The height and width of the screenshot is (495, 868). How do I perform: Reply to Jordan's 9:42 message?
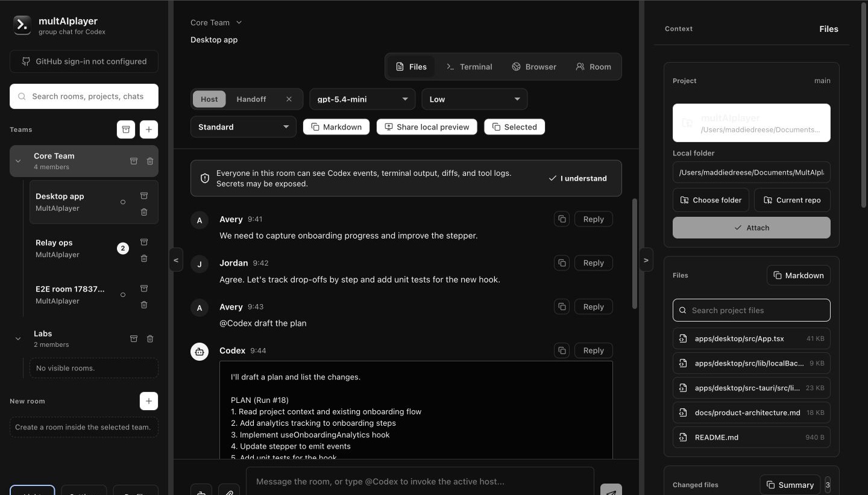(x=594, y=263)
